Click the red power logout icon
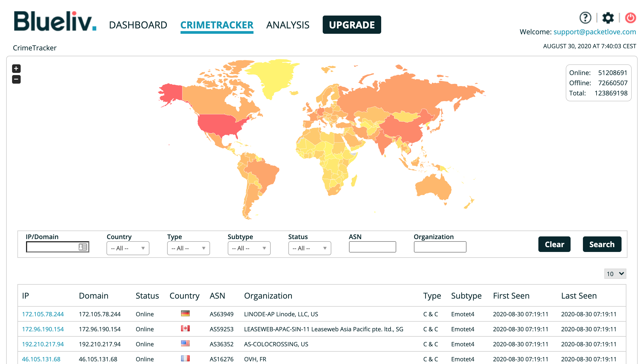The height and width of the screenshot is (364, 643). [x=630, y=18]
